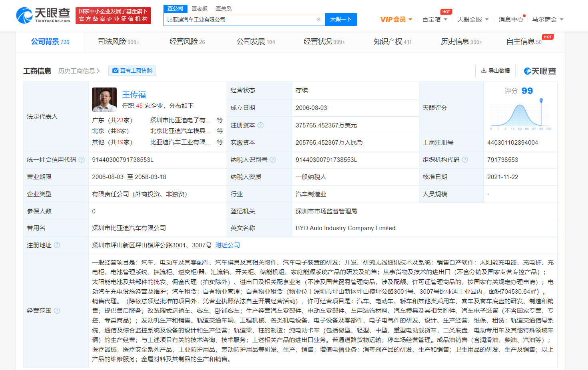Click the 附近公司 nearby companies link
This screenshot has width=588, height=370.
(227, 245)
